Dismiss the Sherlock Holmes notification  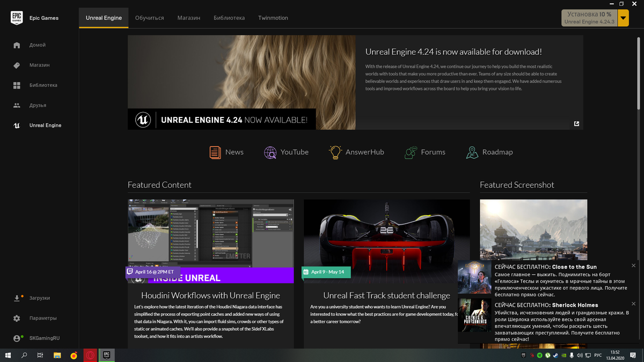(x=633, y=304)
